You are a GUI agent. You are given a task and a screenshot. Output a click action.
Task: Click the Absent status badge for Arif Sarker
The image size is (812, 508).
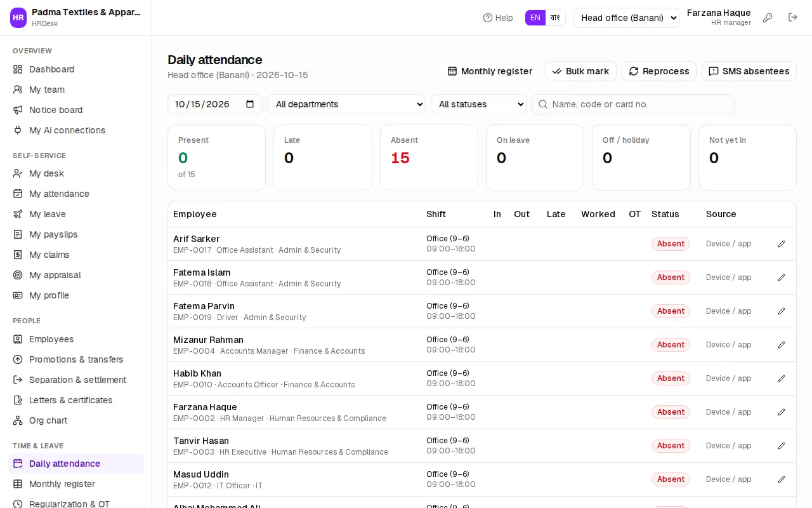click(x=671, y=244)
